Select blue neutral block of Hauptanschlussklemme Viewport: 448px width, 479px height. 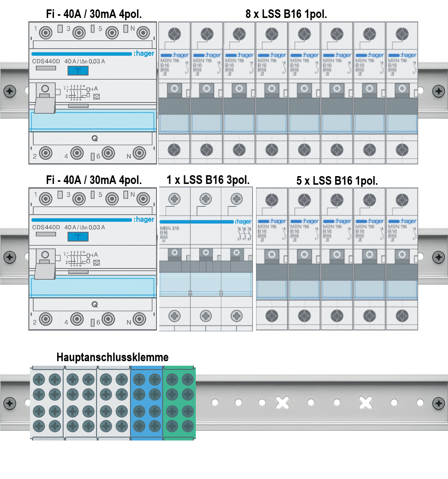click(x=146, y=403)
